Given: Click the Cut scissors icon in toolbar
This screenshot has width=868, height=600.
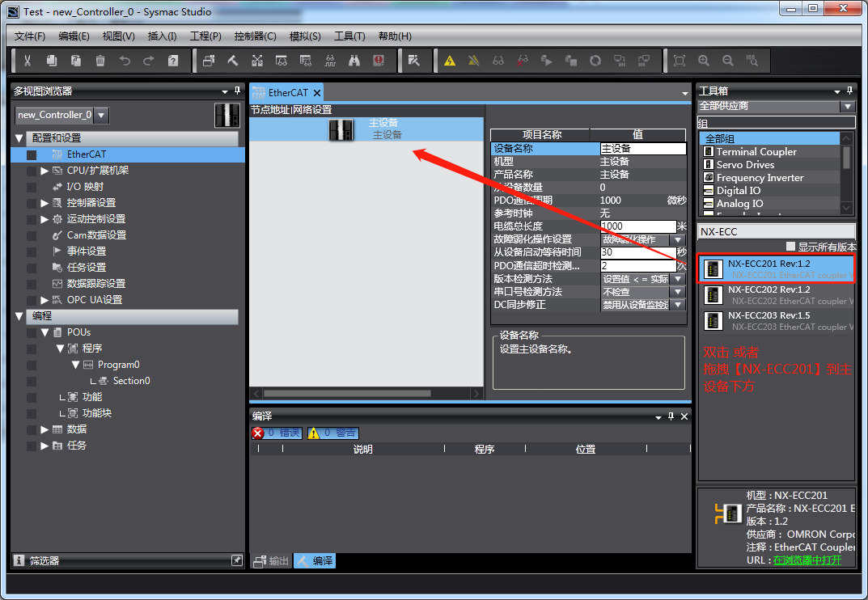Looking at the screenshot, I should pyautogui.click(x=28, y=61).
